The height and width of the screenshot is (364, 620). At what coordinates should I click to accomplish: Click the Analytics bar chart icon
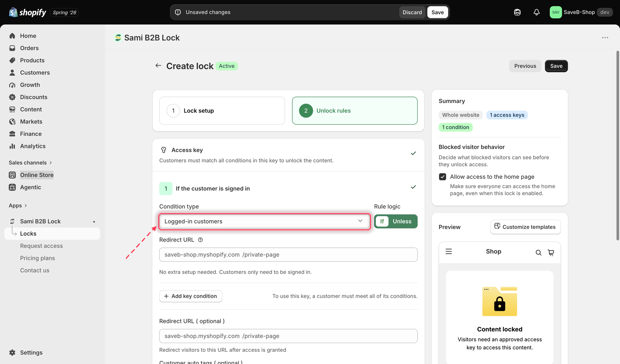[x=12, y=146]
